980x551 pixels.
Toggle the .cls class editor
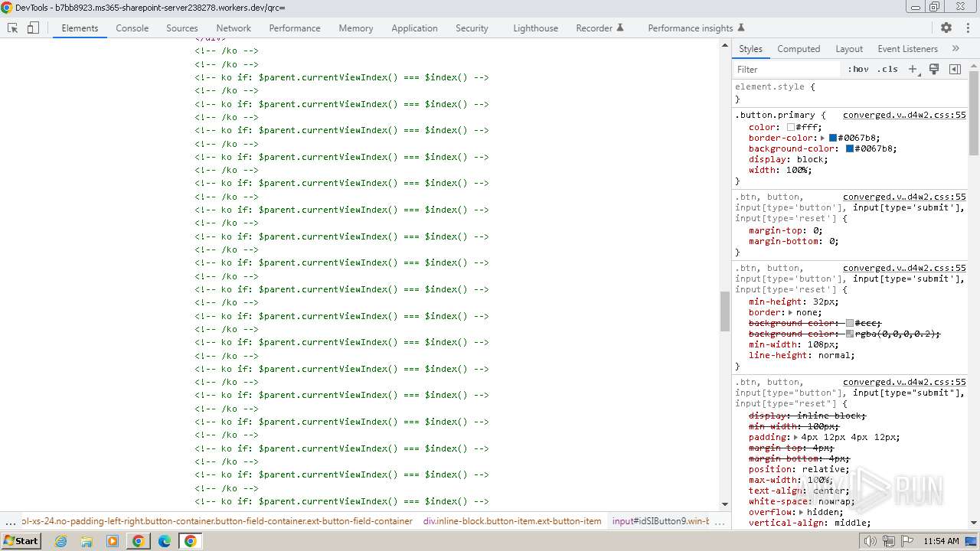click(887, 69)
